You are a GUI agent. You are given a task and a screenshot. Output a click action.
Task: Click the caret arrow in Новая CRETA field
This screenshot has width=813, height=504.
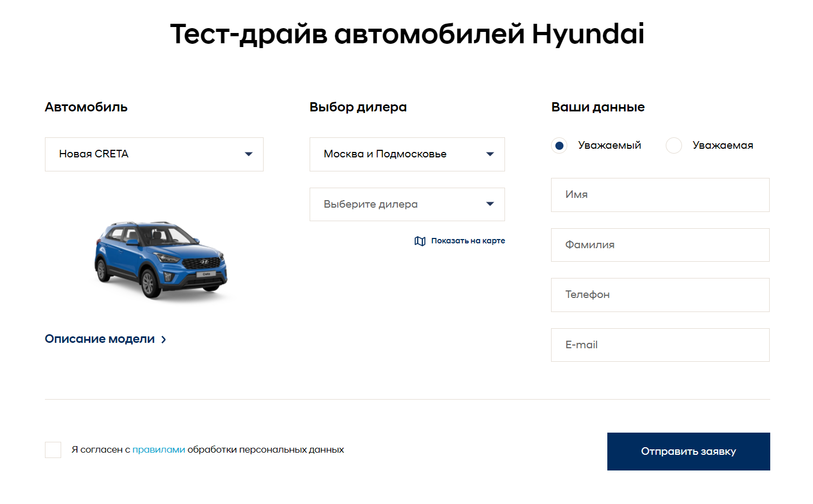click(248, 154)
